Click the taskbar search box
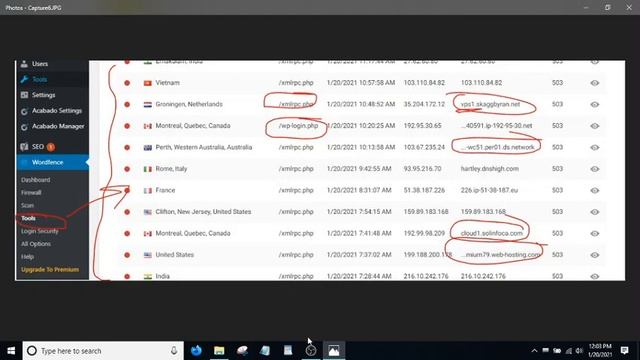640x360 pixels. 103,351
